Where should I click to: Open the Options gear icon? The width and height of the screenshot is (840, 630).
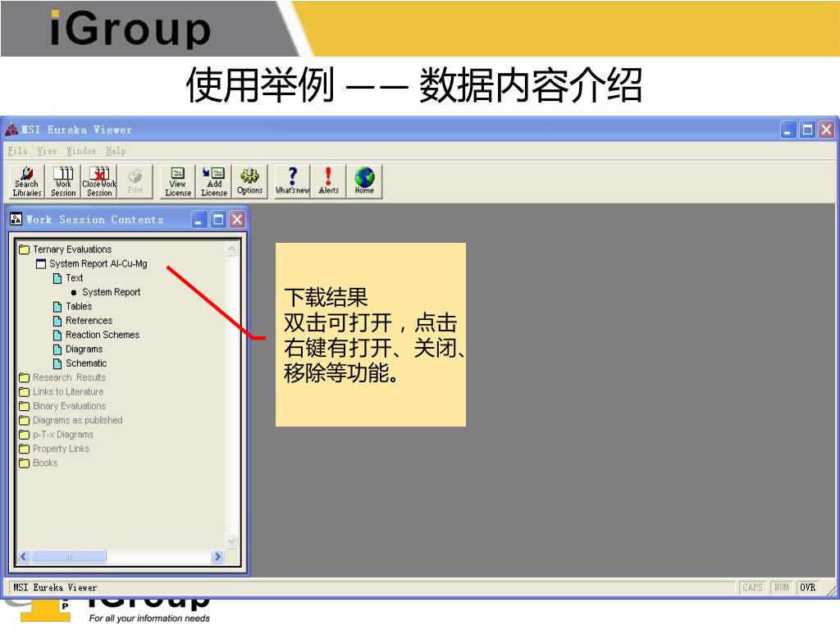[249, 181]
